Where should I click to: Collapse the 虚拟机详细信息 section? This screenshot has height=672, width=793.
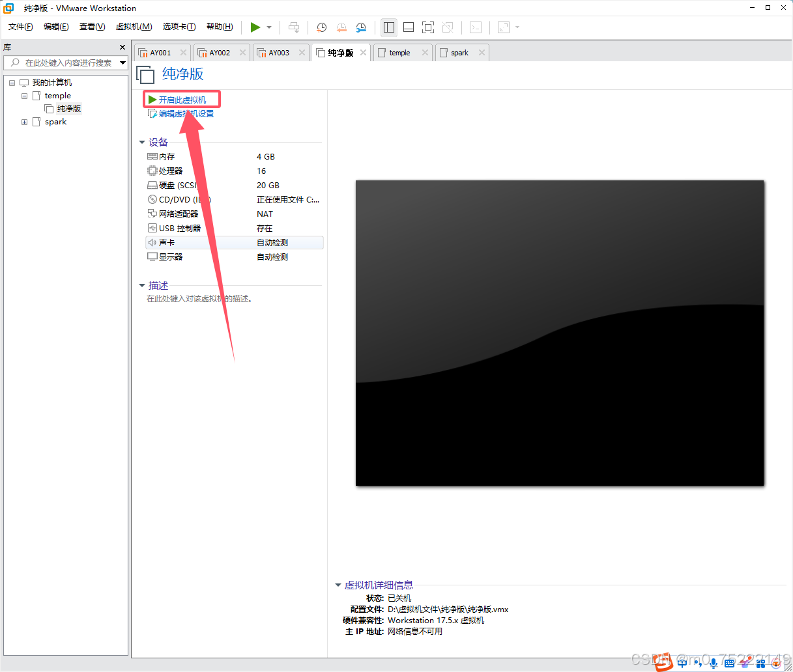pyautogui.click(x=338, y=585)
